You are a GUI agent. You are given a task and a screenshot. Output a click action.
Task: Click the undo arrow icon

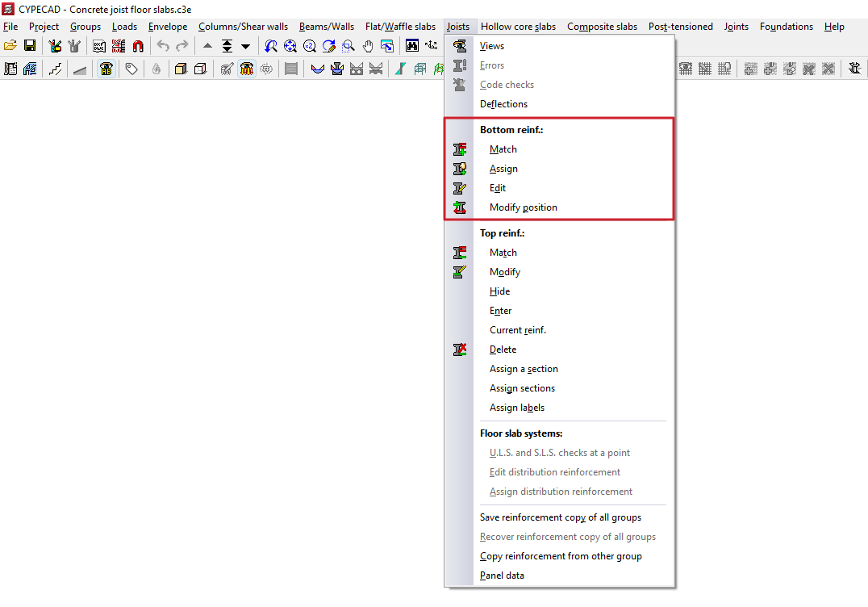[163, 46]
